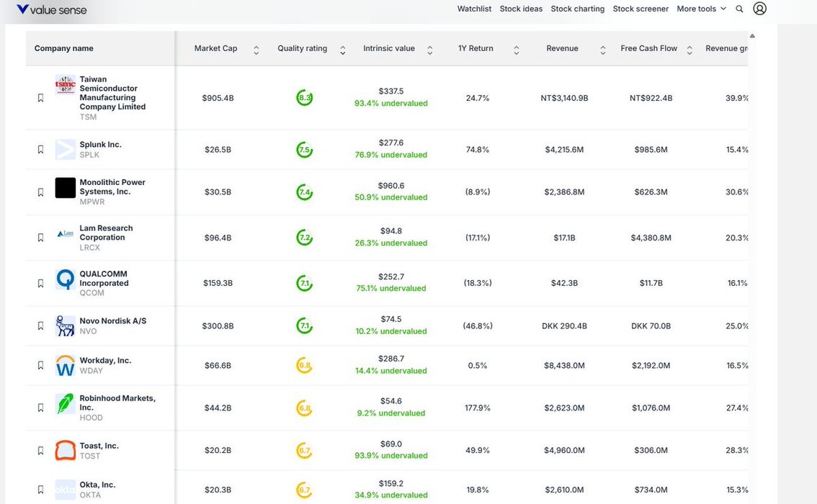The width and height of the screenshot is (817, 504).
Task: Bookmark Lam Research Corporation to watchlist
Action: 40,238
